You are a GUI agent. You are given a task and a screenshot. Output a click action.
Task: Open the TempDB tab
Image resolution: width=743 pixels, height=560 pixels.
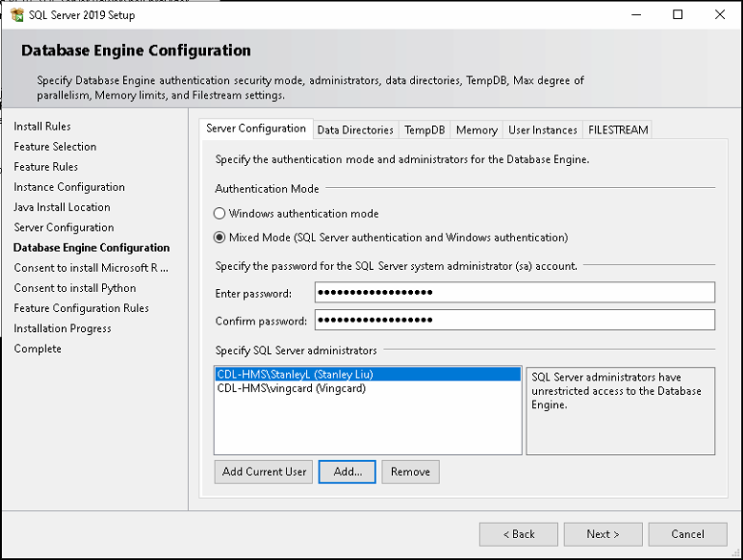[424, 130]
